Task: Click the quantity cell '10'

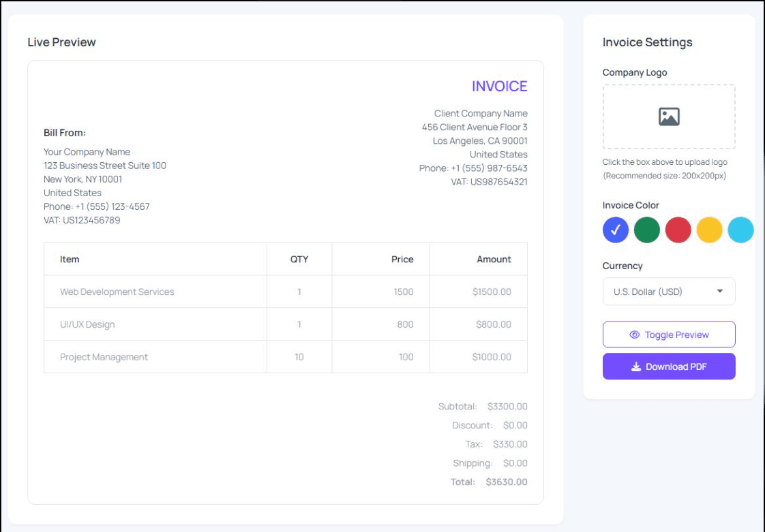Action: [x=299, y=357]
